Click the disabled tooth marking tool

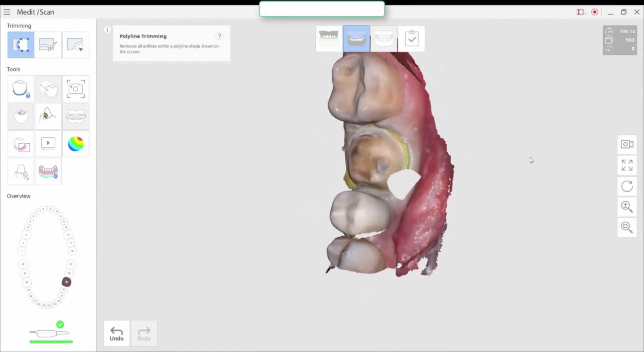pos(48,89)
